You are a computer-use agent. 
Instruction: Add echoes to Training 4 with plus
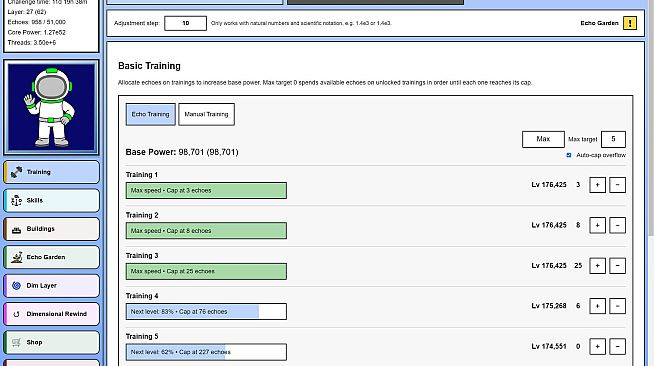(x=597, y=306)
